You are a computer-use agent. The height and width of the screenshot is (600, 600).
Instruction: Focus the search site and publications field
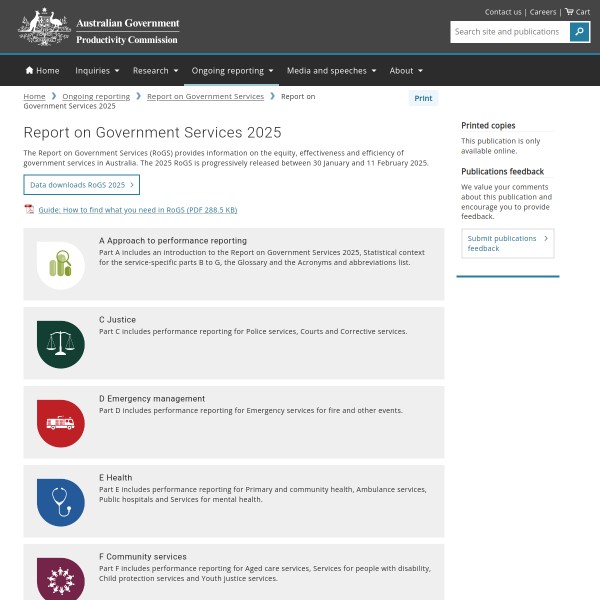point(510,32)
